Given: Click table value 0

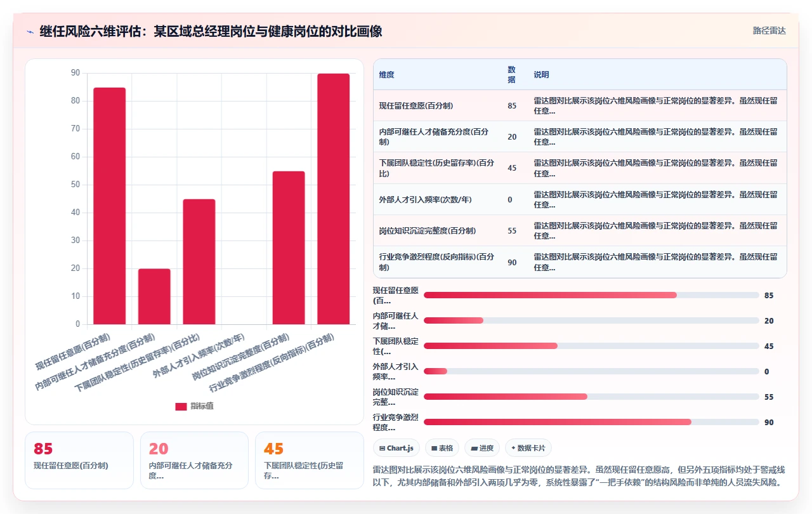Looking at the screenshot, I should click(x=510, y=200).
